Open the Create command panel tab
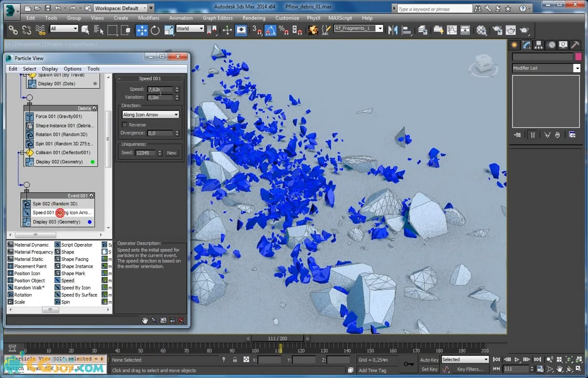 point(514,45)
